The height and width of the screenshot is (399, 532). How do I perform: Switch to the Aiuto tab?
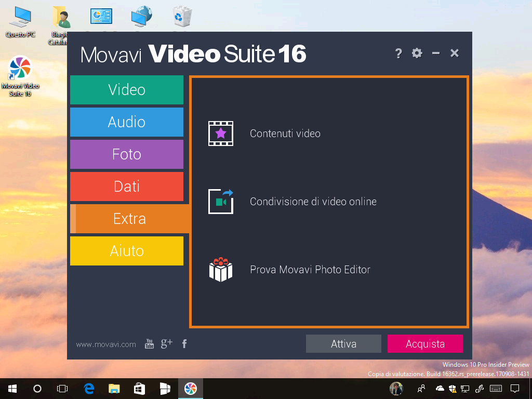coord(127,251)
